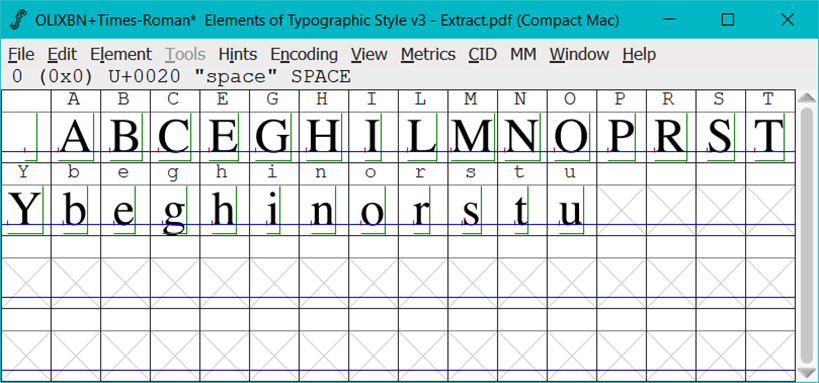
Task: Select the capital I glyph
Action: tap(373, 137)
